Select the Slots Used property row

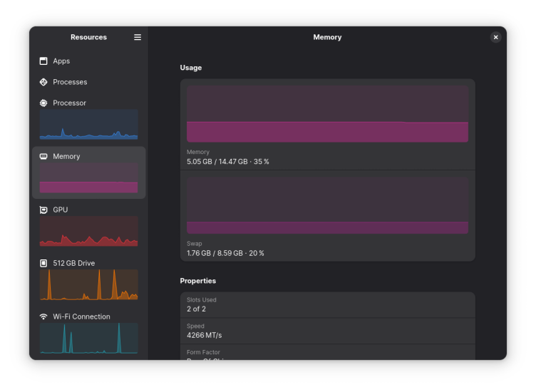click(327, 304)
